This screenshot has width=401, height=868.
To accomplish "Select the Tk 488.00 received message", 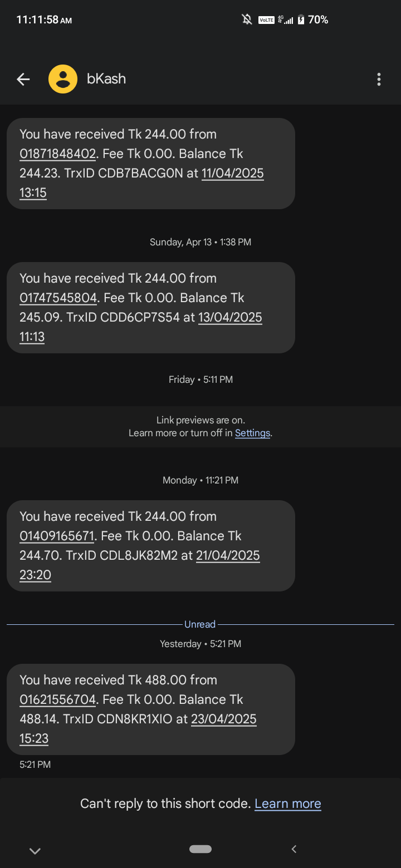I will click(x=150, y=709).
